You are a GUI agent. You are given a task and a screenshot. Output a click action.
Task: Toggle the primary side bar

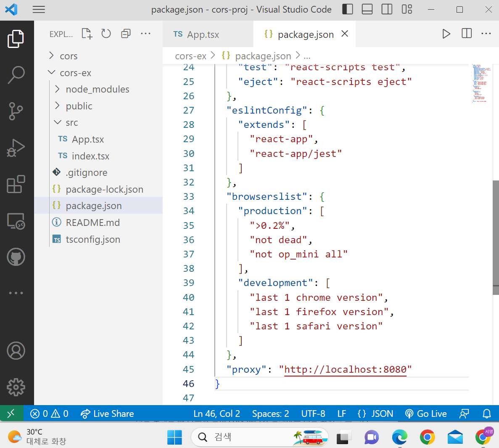[x=348, y=9]
